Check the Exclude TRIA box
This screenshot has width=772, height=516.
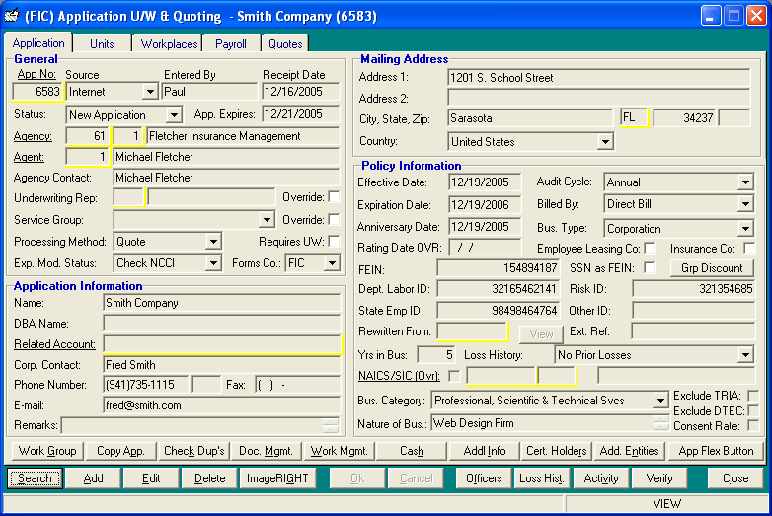point(753,396)
